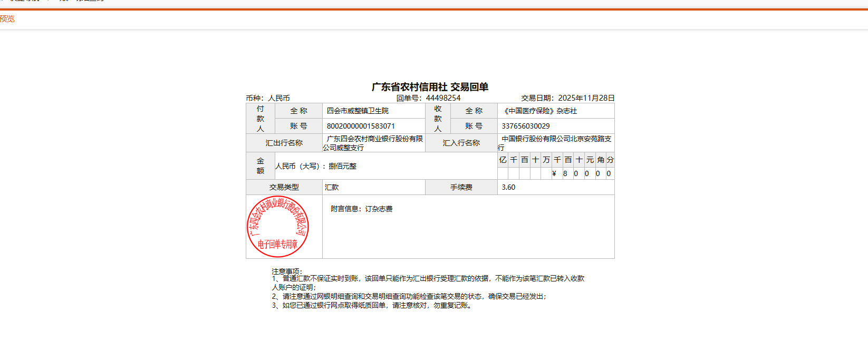Click transaction type value 汇款
This screenshot has height=360, width=868.
point(332,187)
